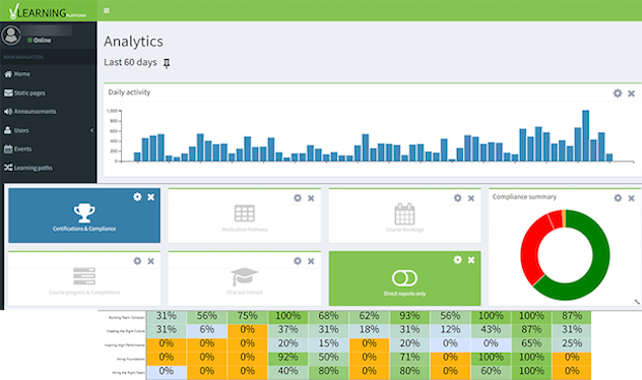Viewport: 642px width, 380px height.
Task: Open Announcements in main navigation
Action: (30, 111)
